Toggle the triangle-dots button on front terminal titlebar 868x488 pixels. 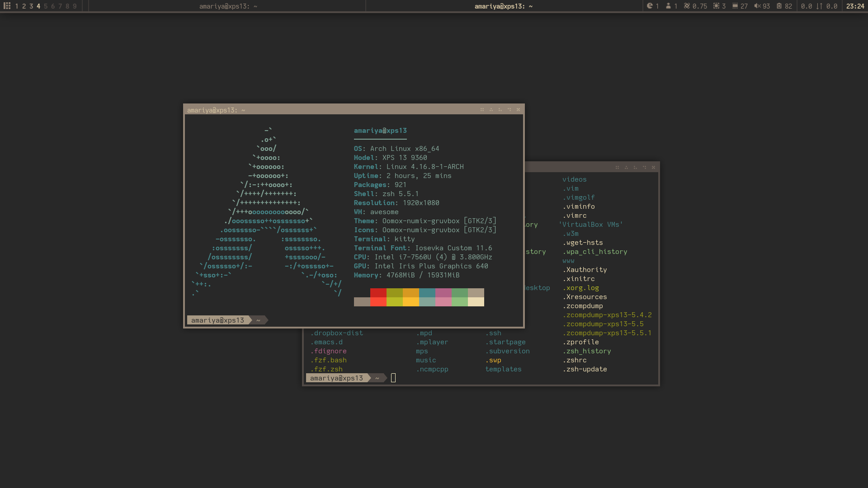(491, 110)
